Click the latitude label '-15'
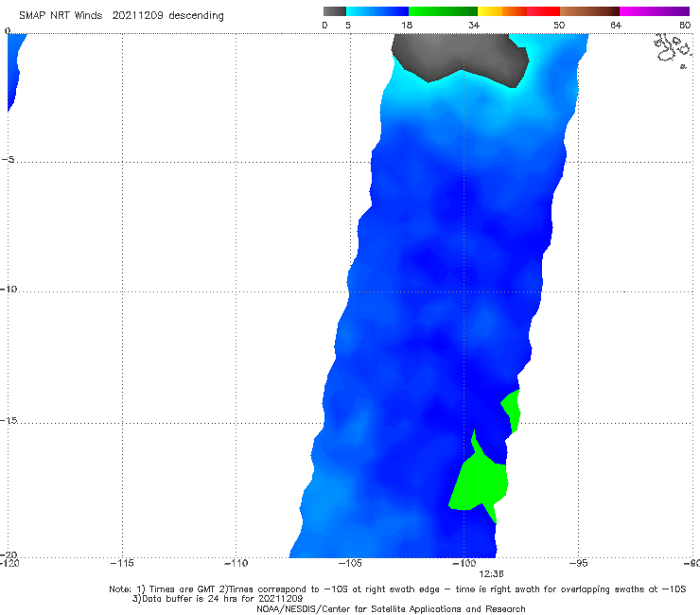This screenshot has width=700, height=615. pyautogui.click(x=8, y=420)
